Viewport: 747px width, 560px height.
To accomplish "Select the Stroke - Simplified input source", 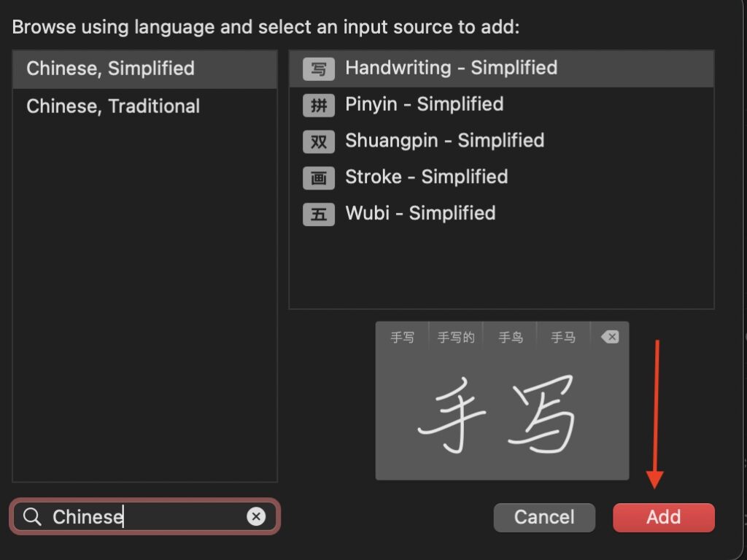I will tap(427, 177).
